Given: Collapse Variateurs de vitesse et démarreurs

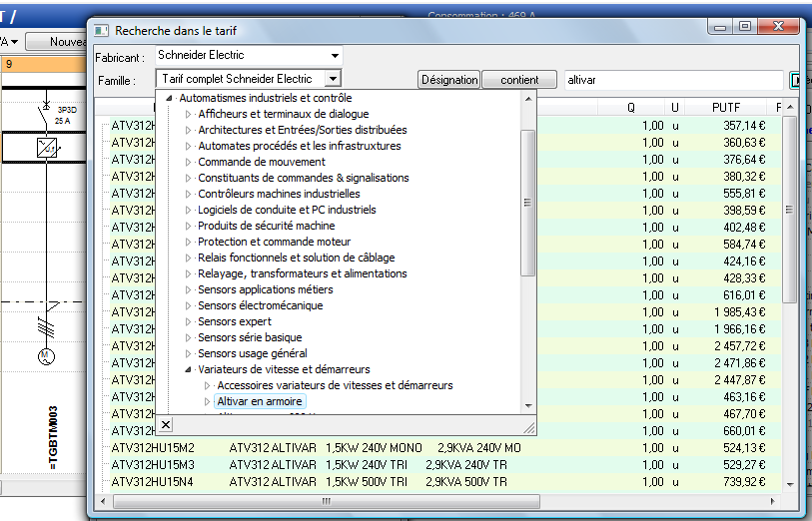Looking at the screenshot, I should click(189, 369).
